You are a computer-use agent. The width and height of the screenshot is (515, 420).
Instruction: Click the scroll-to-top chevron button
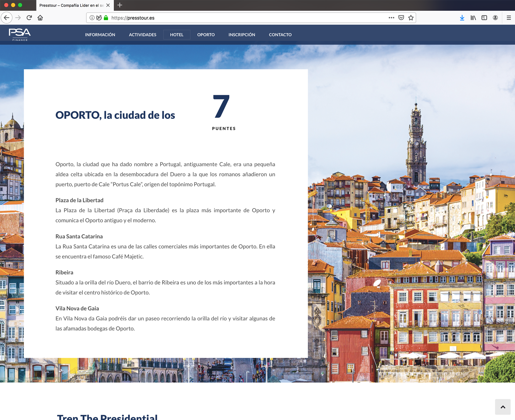pyautogui.click(x=503, y=407)
